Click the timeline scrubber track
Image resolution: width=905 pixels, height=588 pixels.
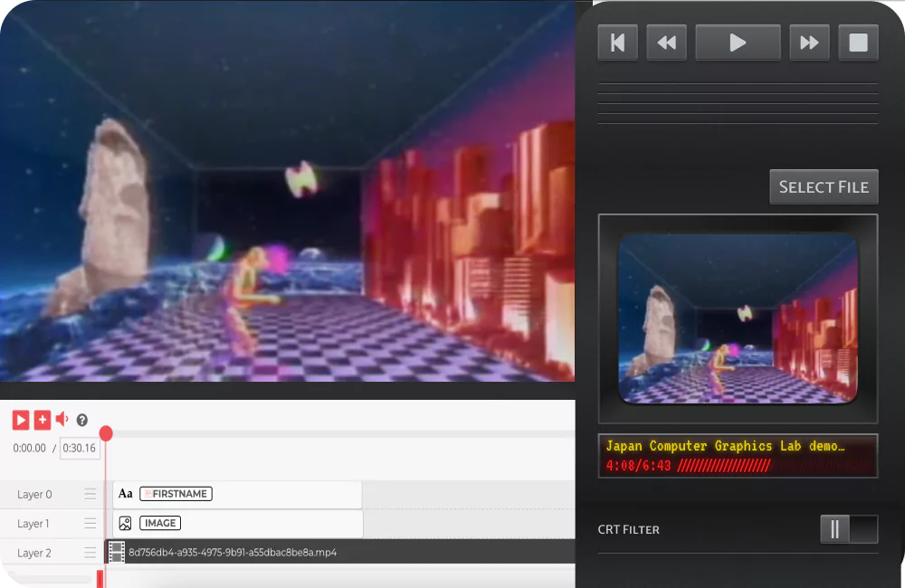pyautogui.click(x=340, y=433)
